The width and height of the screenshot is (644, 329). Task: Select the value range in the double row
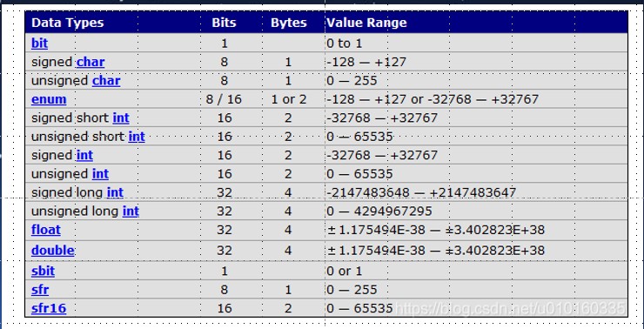pyautogui.click(x=435, y=250)
